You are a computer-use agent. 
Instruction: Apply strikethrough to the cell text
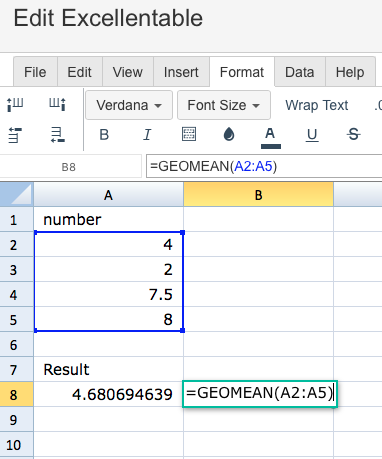(x=353, y=135)
